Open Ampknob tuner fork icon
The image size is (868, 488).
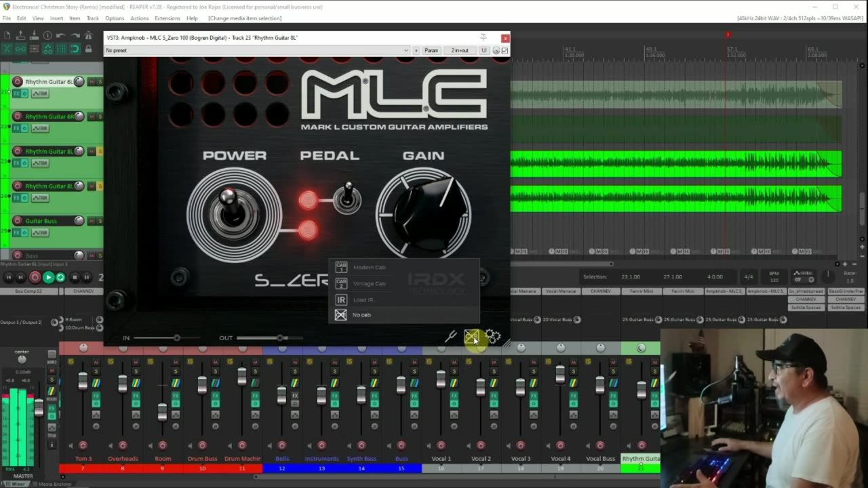coord(450,336)
